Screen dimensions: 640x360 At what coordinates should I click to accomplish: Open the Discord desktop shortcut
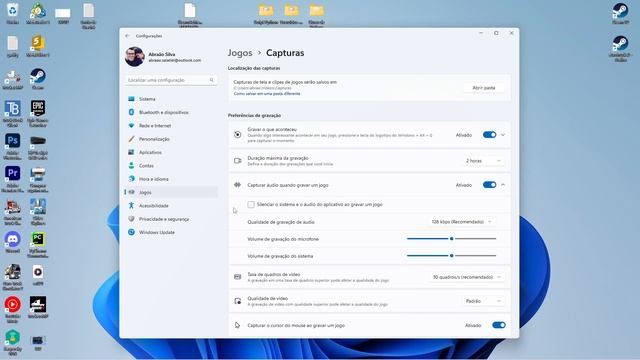coord(13,242)
